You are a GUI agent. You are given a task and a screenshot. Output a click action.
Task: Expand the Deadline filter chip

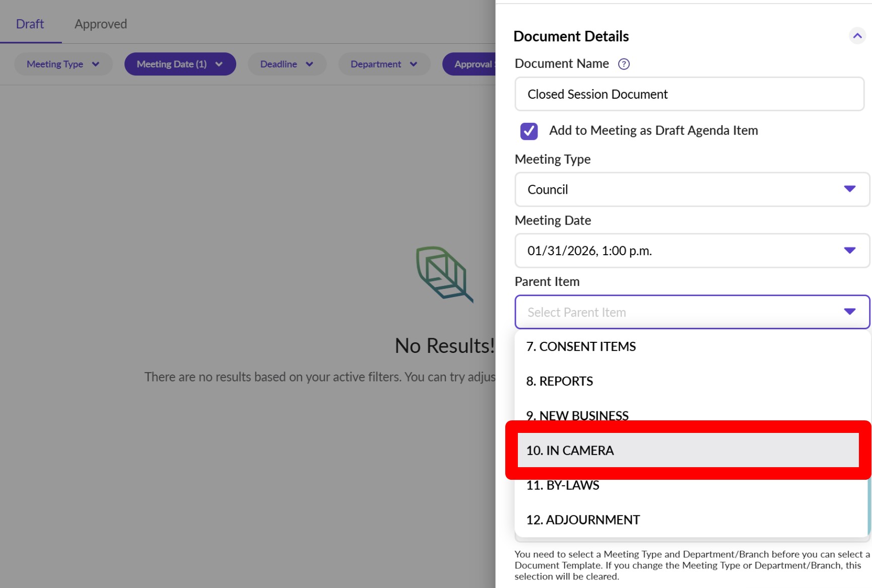(x=287, y=64)
